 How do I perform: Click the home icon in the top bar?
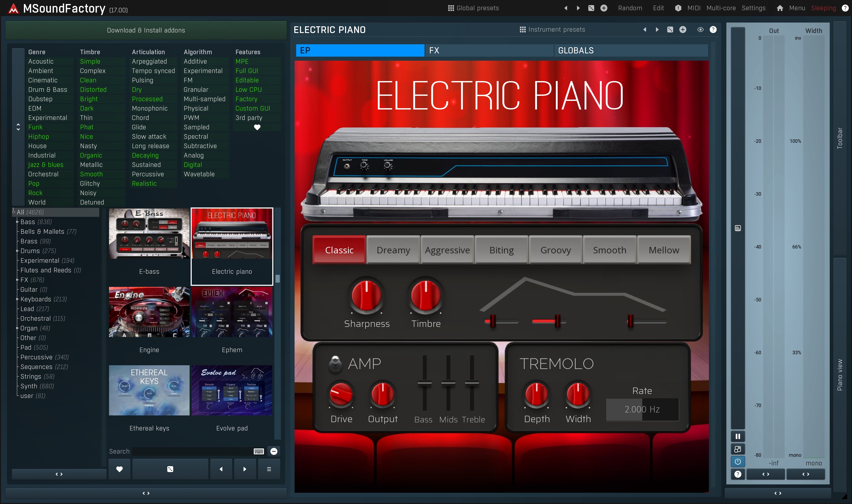780,8
